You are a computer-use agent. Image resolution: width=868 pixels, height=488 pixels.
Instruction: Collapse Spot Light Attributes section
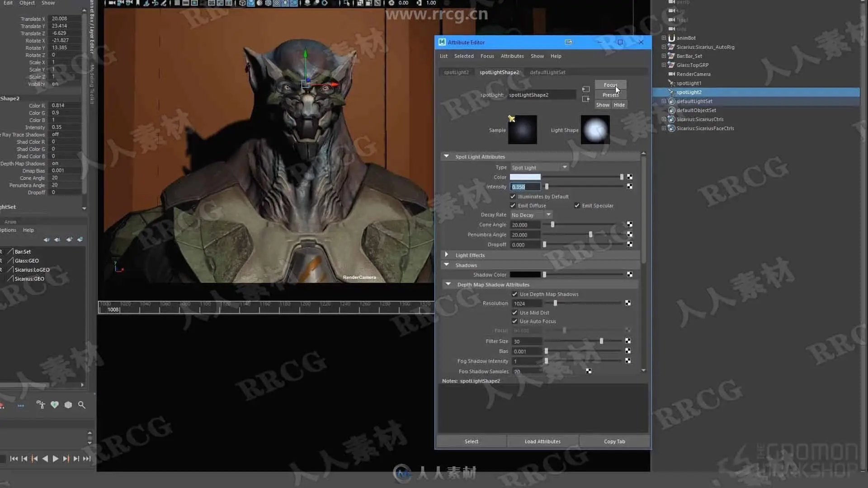tap(447, 156)
